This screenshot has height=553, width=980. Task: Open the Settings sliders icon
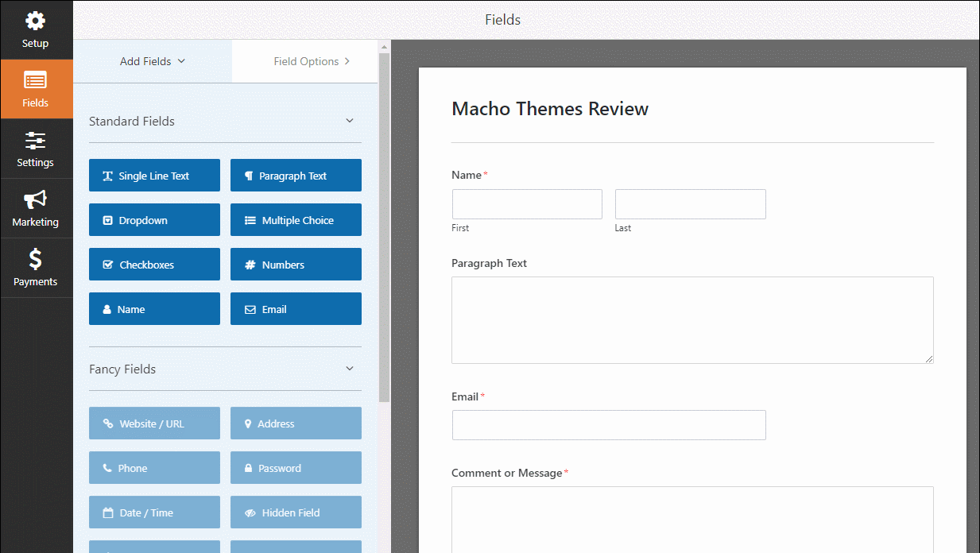pyautogui.click(x=35, y=141)
